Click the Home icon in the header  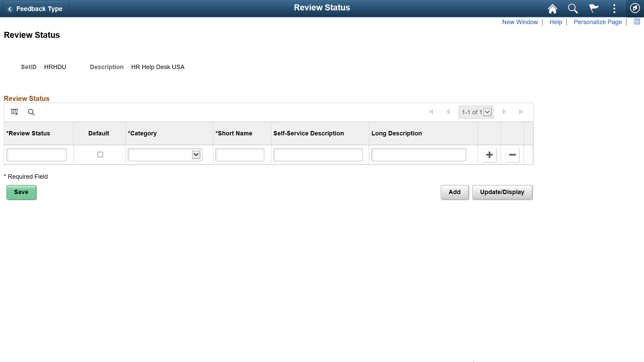(x=552, y=8)
